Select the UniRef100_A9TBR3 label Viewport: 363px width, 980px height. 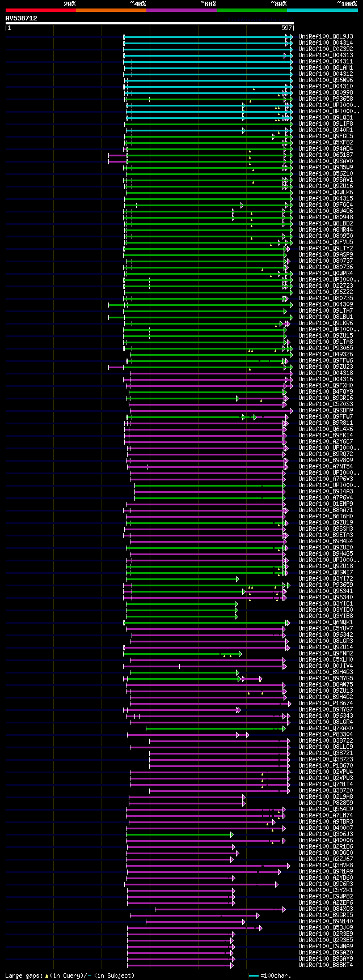click(x=326, y=821)
